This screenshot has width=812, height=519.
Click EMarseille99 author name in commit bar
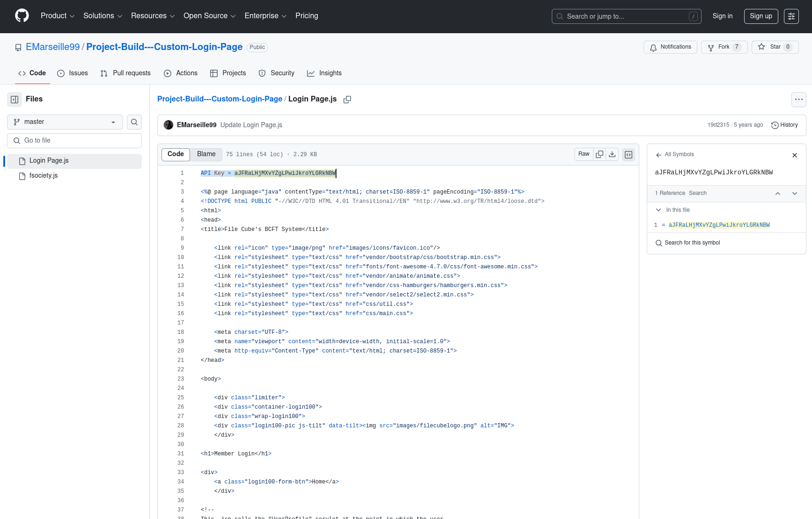(x=197, y=125)
